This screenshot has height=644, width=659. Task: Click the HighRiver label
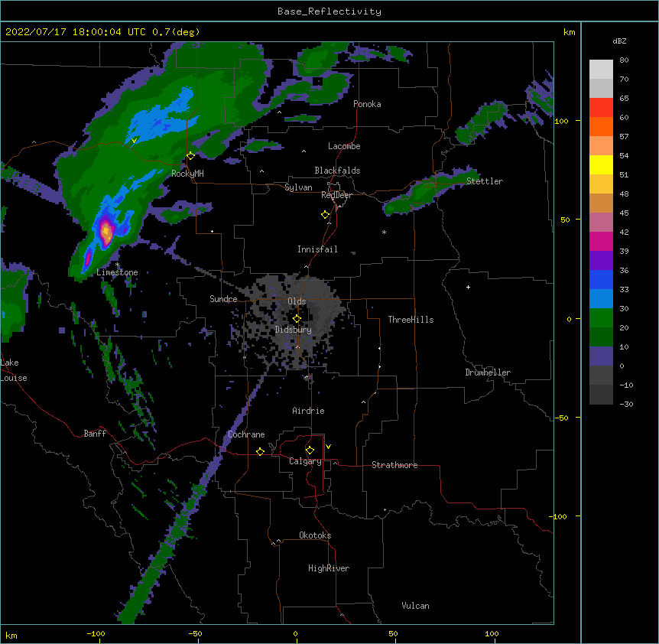pyautogui.click(x=329, y=568)
